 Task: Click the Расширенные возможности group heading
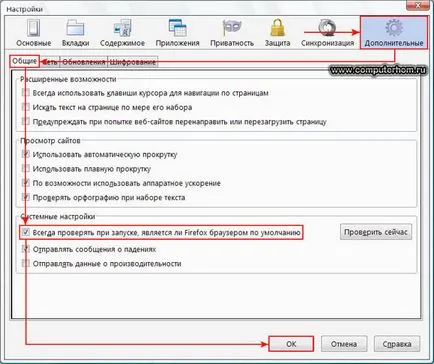68,79
